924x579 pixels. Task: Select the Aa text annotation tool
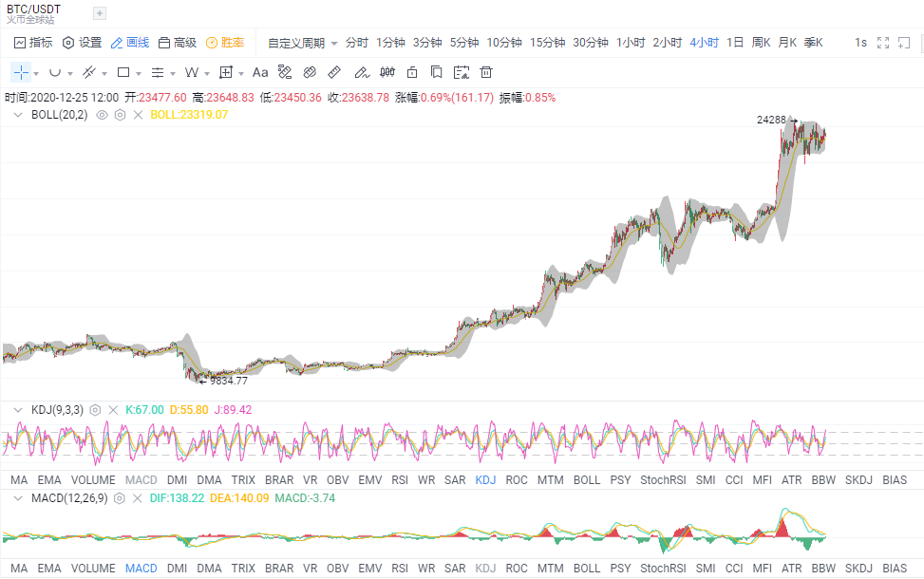click(x=260, y=72)
